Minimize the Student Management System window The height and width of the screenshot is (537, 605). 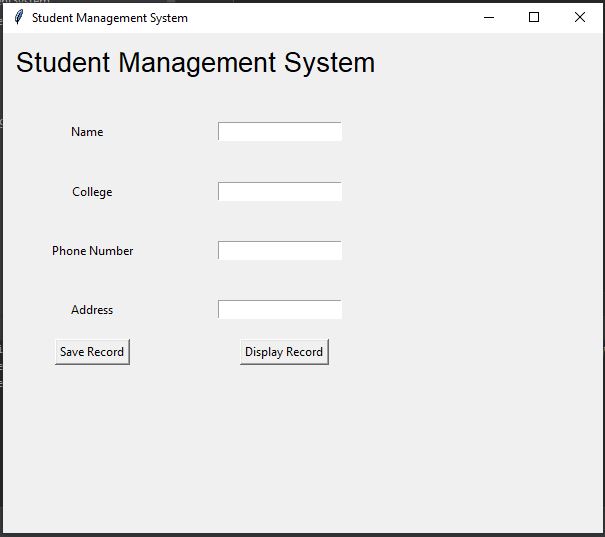click(489, 17)
